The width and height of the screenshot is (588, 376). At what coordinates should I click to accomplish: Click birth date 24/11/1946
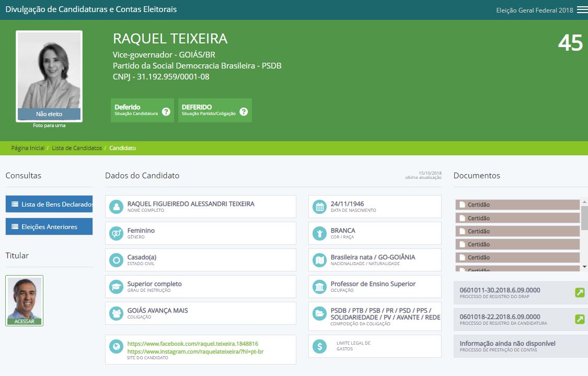(347, 204)
